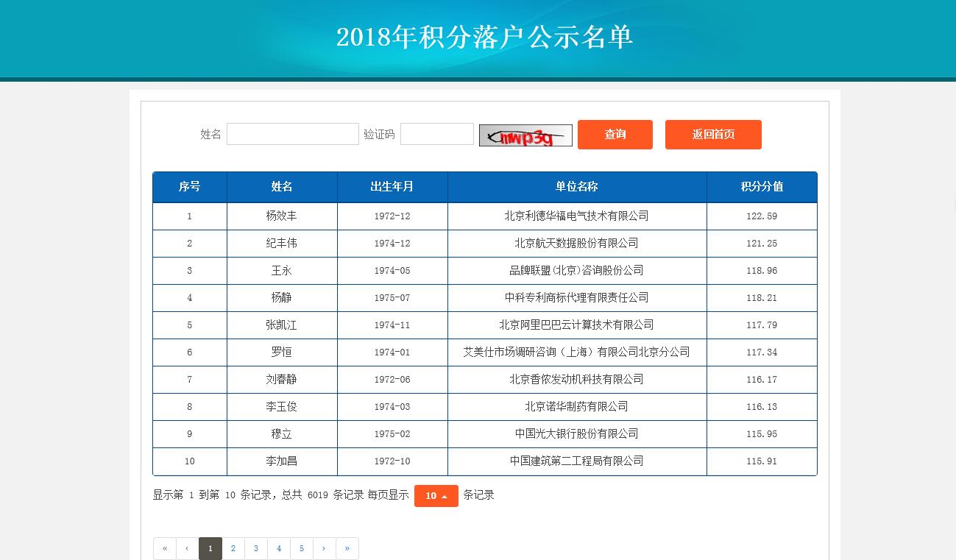956x560 pixels.
Task: Click company 艾美仕市场调研咨询（上海）有限公司北京分公司
Action: pyautogui.click(x=577, y=352)
